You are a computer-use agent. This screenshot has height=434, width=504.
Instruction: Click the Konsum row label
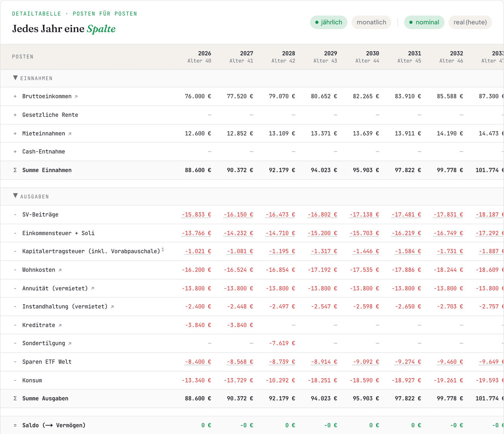(32, 381)
